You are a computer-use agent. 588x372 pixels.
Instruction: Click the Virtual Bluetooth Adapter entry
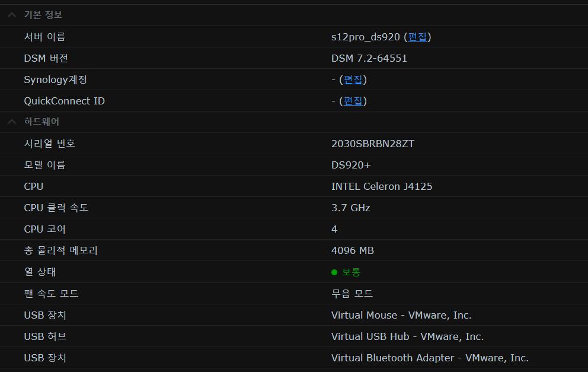429,358
